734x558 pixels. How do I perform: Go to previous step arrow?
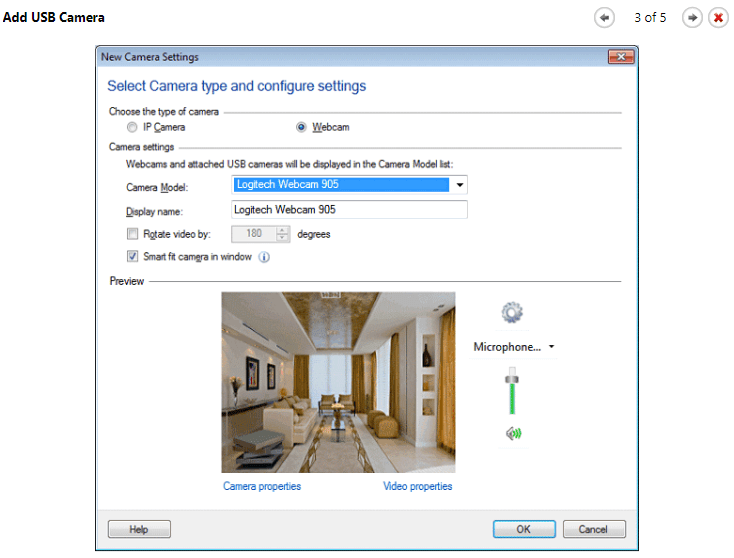coord(604,18)
